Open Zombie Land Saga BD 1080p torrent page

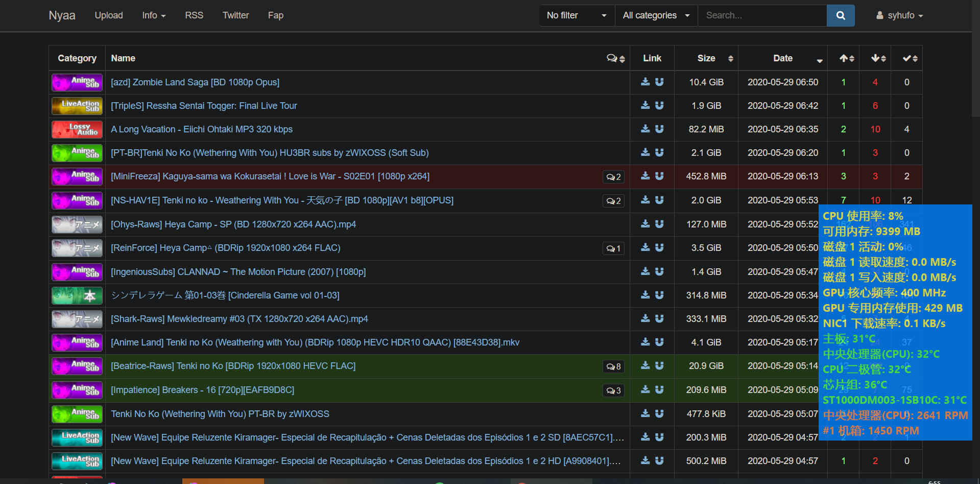pos(195,82)
